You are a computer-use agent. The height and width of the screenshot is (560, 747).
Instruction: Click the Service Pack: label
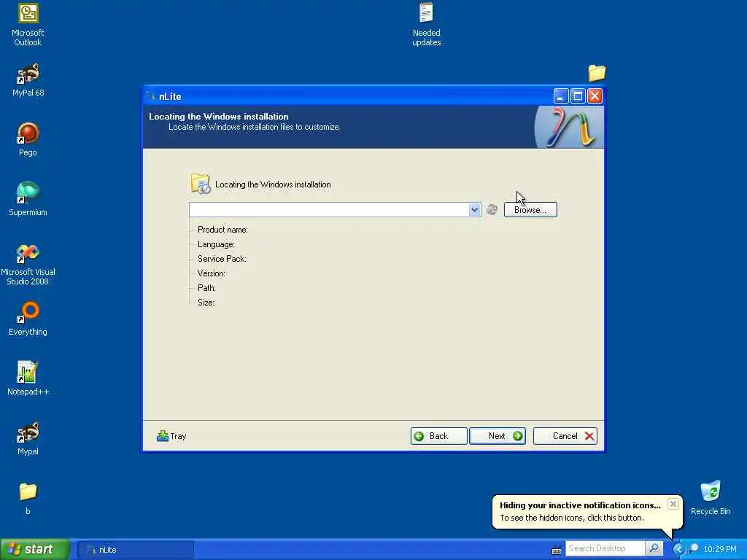[222, 259]
